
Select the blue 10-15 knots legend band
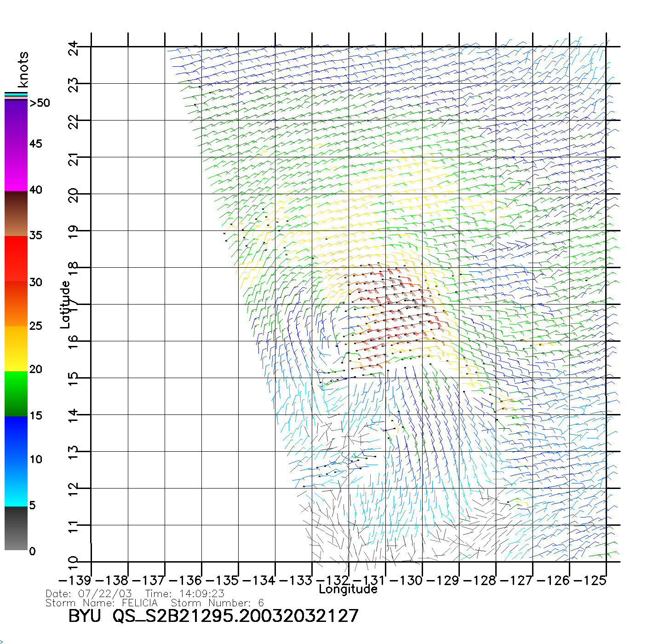[16, 438]
